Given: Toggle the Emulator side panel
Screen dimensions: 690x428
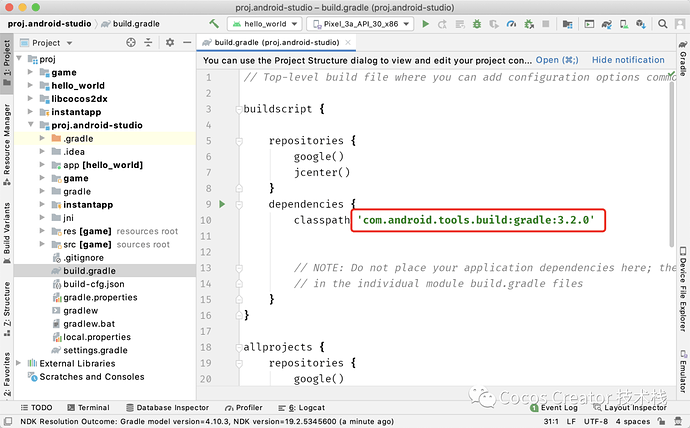Looking at the screenshot, I should pyautogui.click(x=683, y=371).
